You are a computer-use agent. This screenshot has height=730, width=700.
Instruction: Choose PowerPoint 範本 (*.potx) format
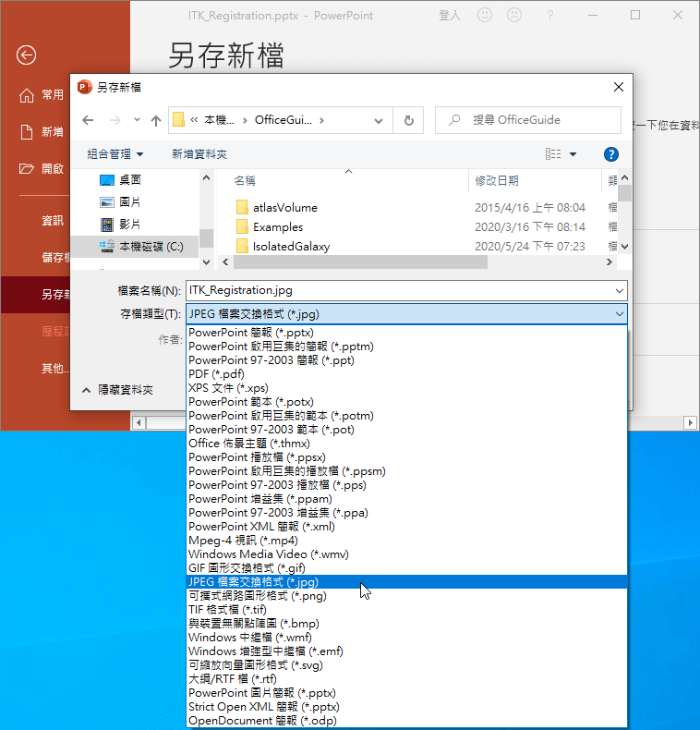click(406, 402)
